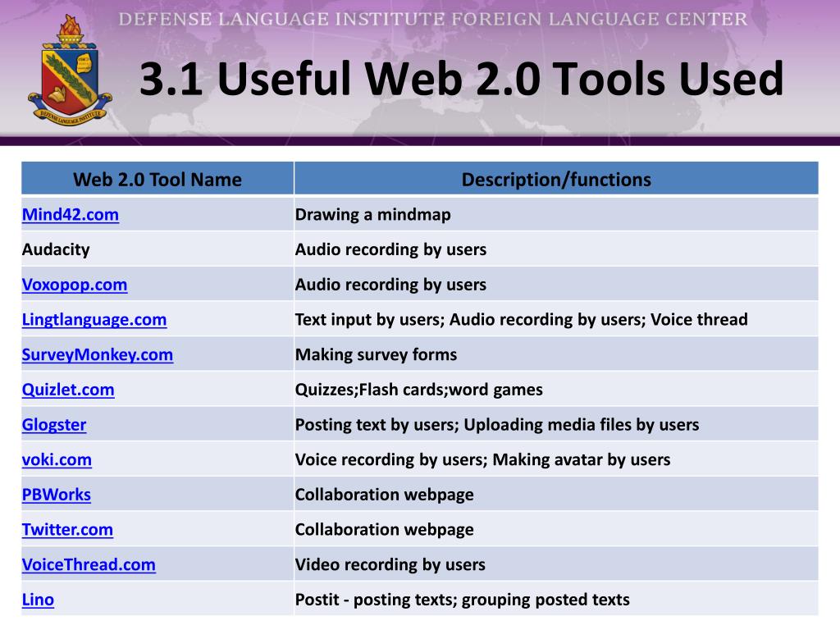Open the Mind42.com link
840x630 pixels.
click(x=71, y=214)
